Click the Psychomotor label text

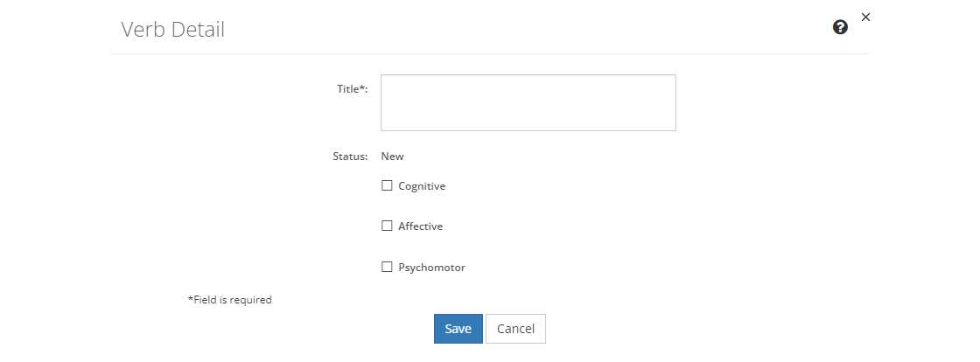431,267
